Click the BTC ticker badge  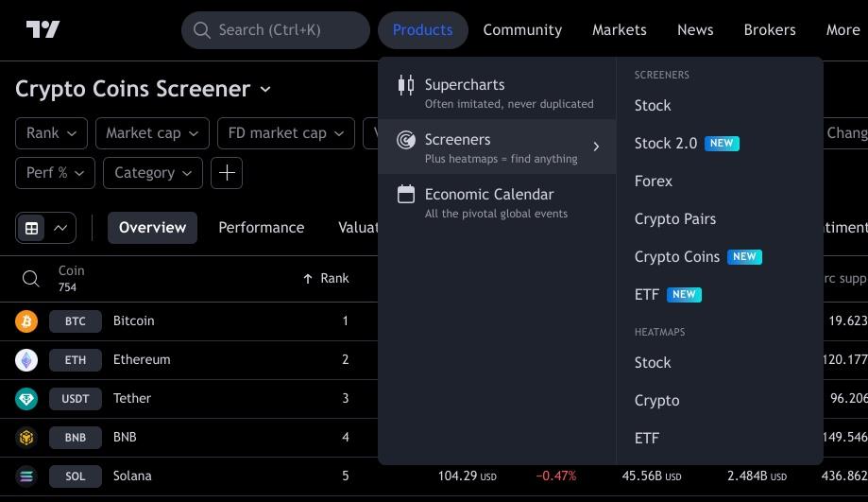(x=76, y=321)
